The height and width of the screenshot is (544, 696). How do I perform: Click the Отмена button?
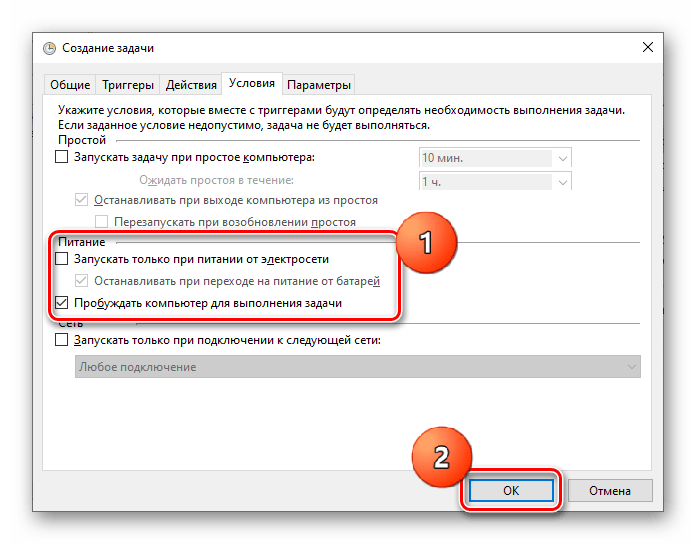(x=610, y=490)
